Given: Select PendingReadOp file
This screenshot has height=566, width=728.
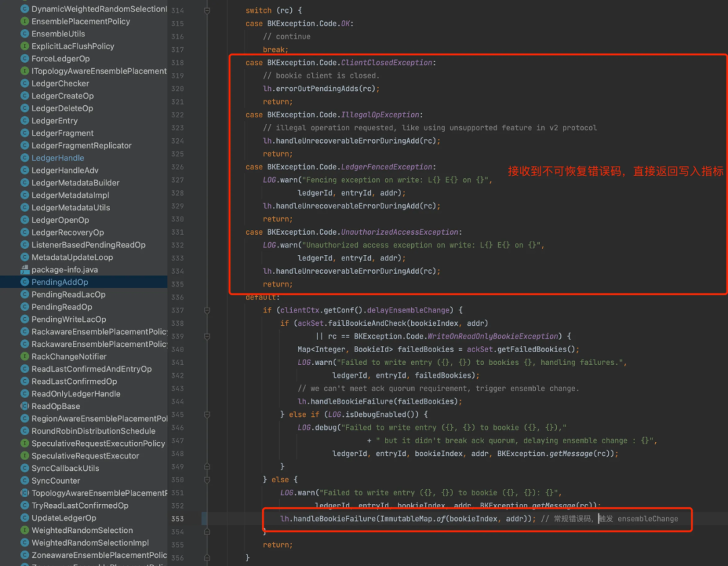Looking at the screenshot, I should pos(61,307).
